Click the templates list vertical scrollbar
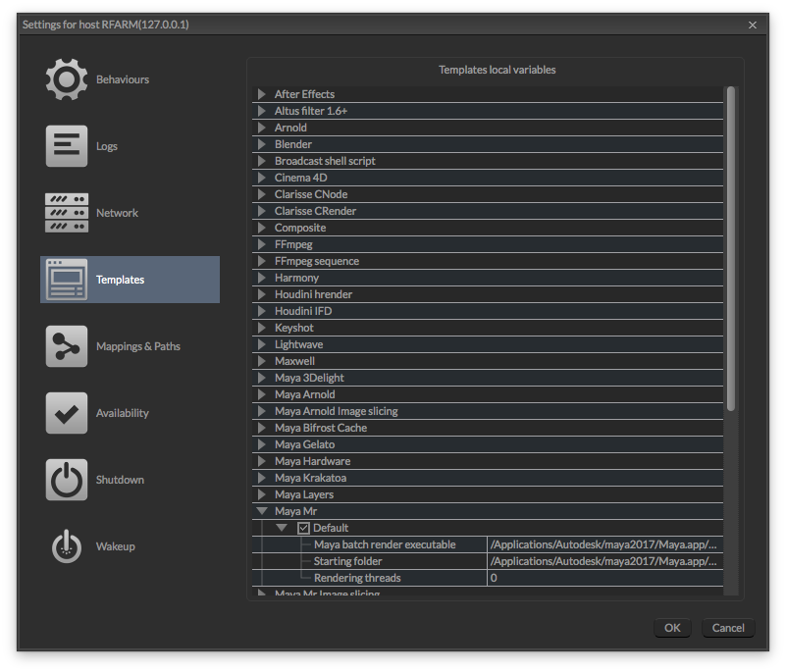 pyautogui.click(x=731, y=248)
